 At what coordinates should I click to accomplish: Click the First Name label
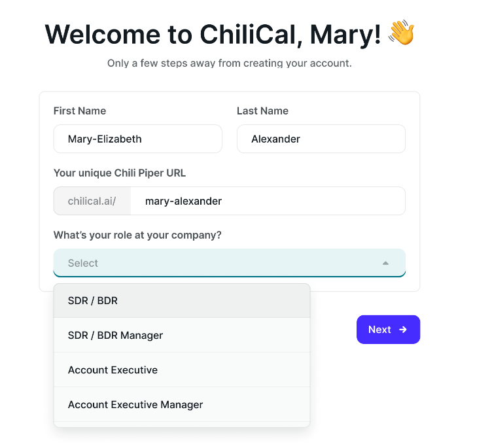tap(80, 111)
